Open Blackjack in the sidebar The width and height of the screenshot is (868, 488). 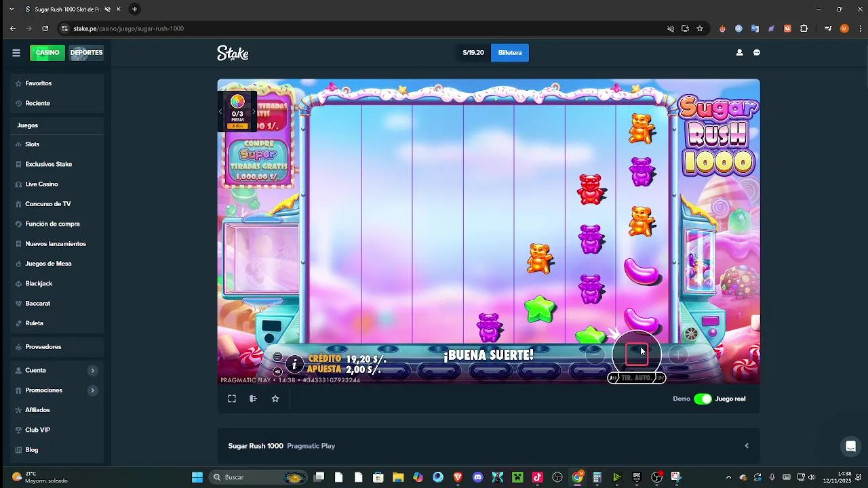coord(58,283)
